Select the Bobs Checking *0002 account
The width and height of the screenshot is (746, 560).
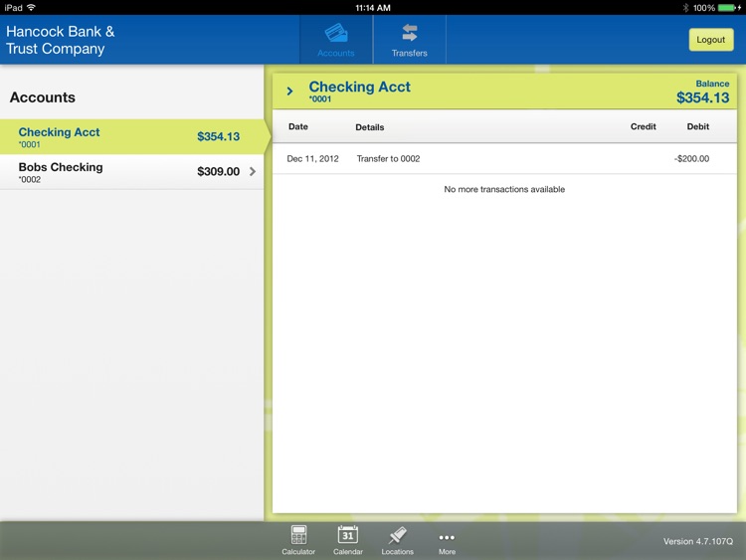point(132,172)
